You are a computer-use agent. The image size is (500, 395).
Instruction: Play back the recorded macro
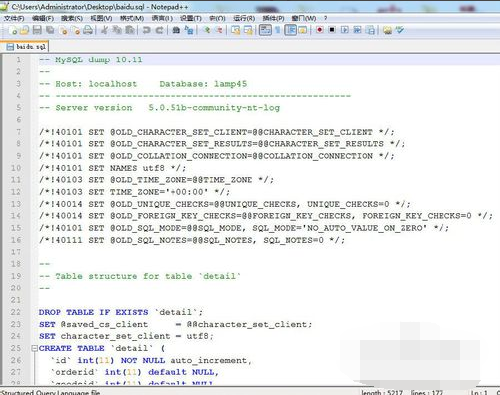coord(345,30)
